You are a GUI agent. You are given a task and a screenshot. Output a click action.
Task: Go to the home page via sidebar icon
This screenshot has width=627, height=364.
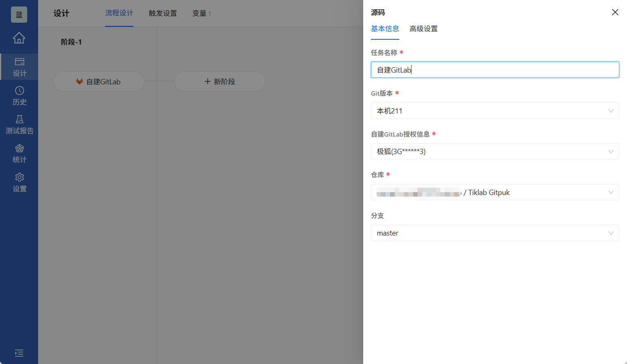pyautogui.click(x=19, y=38)
